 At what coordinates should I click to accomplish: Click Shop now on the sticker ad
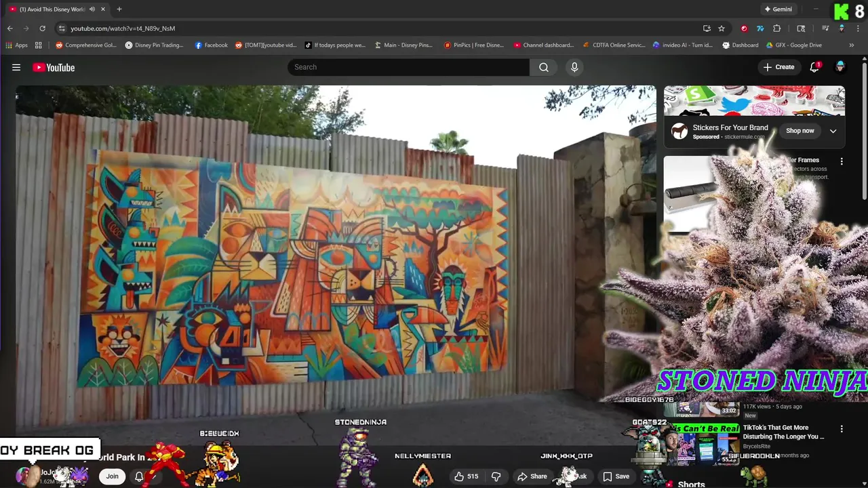pyautogui.click(x=800, y=131)
